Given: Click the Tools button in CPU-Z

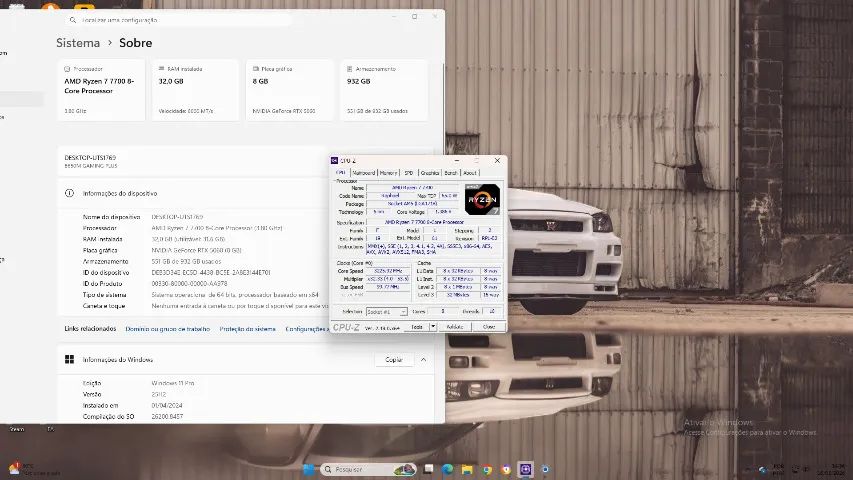Looking at the screenshot, I should tap(417, 327).
